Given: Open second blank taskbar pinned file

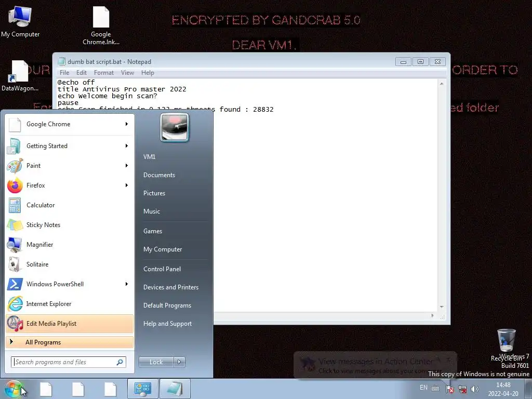Looking at the screenshot, I should (x=78, y=389).
